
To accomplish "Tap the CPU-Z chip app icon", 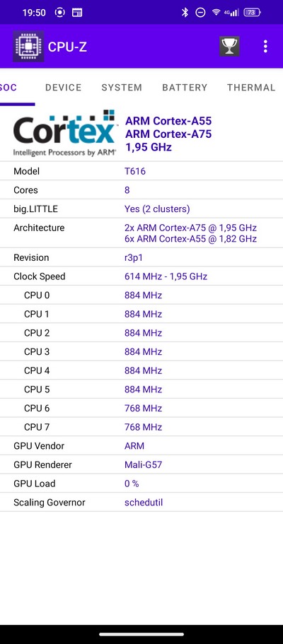I will click(28, 46).
